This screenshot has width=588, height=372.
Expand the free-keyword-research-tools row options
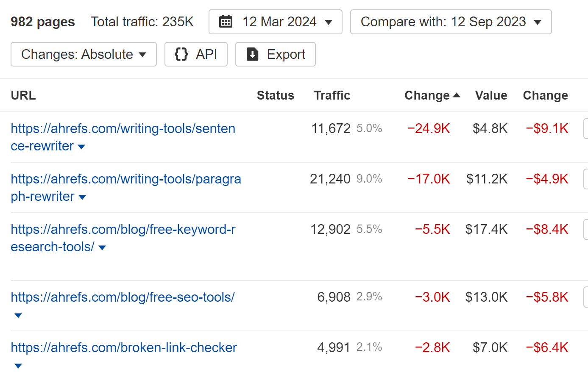[x=102, y=247]
